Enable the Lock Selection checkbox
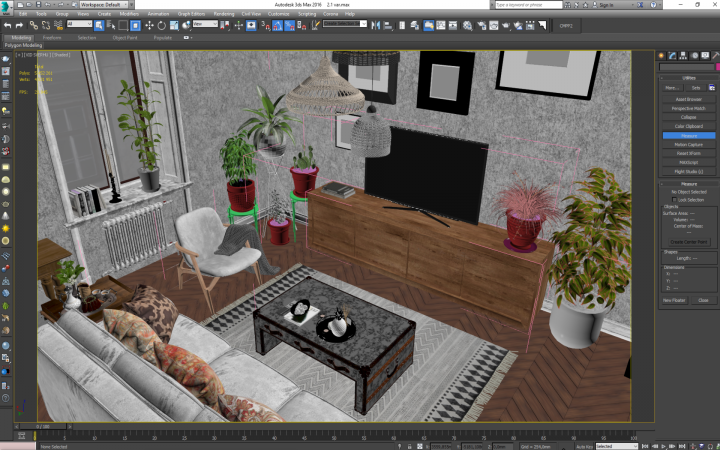The image size is (720, 450). pos(674,200)
